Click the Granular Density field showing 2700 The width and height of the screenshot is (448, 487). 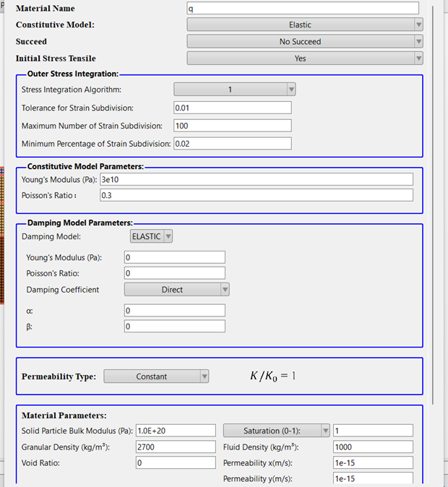pos(176,447)
